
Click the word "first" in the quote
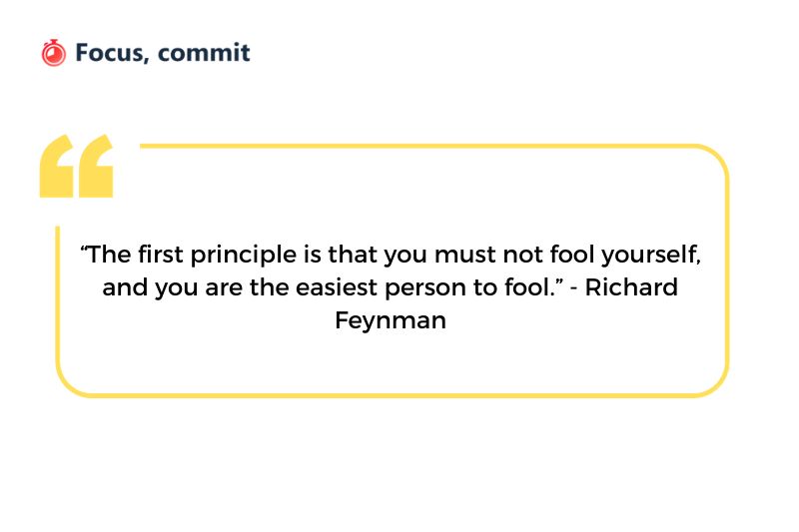pyautogui.click(x=156, y=255)
